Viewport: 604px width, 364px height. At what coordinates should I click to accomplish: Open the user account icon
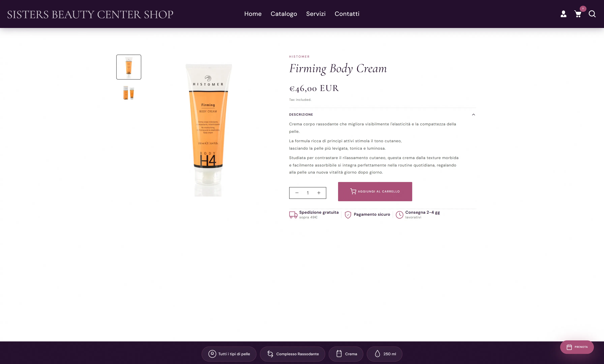click(563, 14)
